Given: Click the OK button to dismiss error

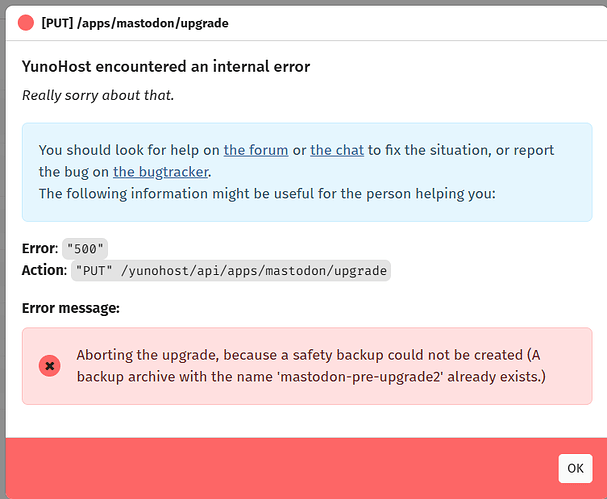Looking at the screenshot, I should pyautogui.click(x=575, y=468).
